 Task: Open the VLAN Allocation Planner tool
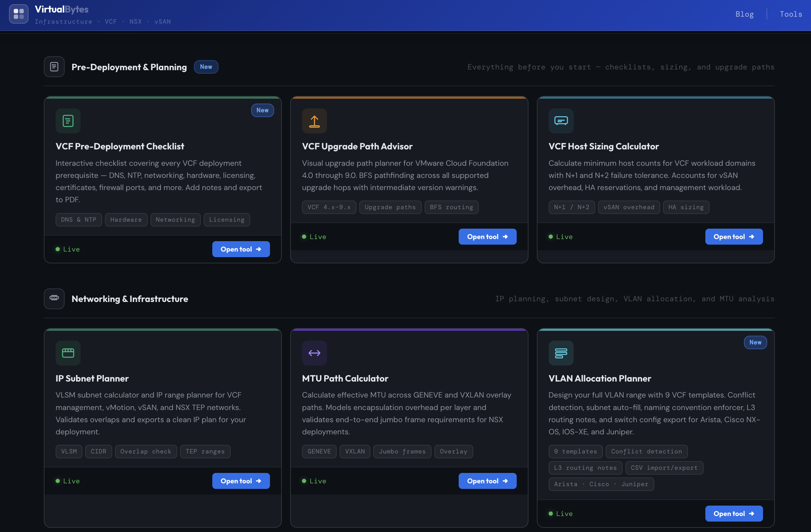pos(734,514)
